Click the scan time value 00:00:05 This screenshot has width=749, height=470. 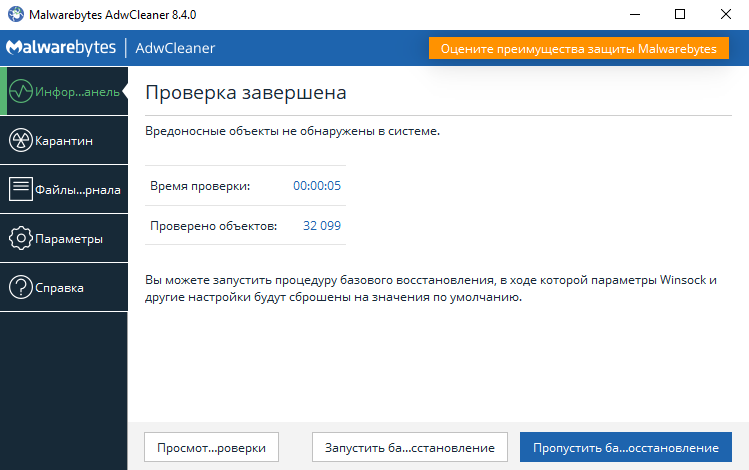click(317, 186)
